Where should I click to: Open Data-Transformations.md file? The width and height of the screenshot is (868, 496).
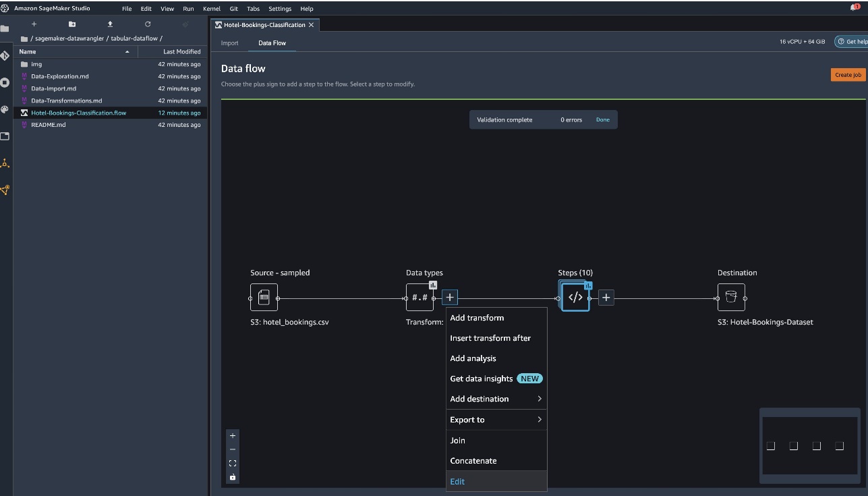pyautogui.click(x=111, y=101)
